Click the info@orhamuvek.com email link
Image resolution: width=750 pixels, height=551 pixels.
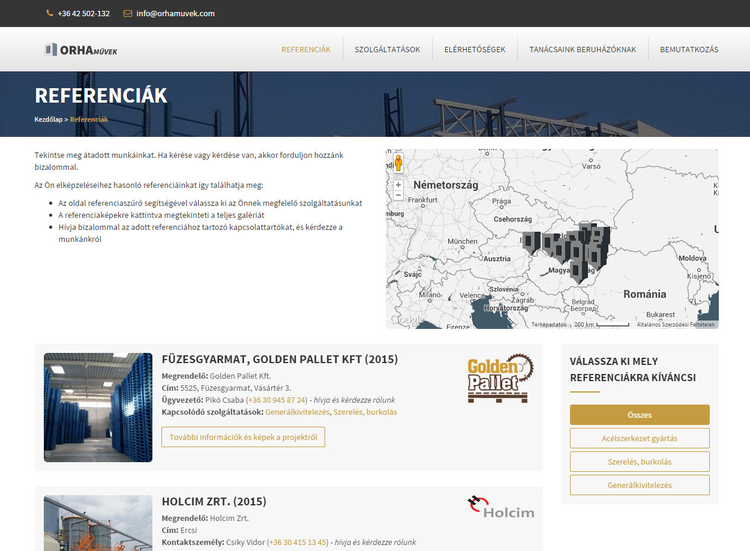point(175,13)
